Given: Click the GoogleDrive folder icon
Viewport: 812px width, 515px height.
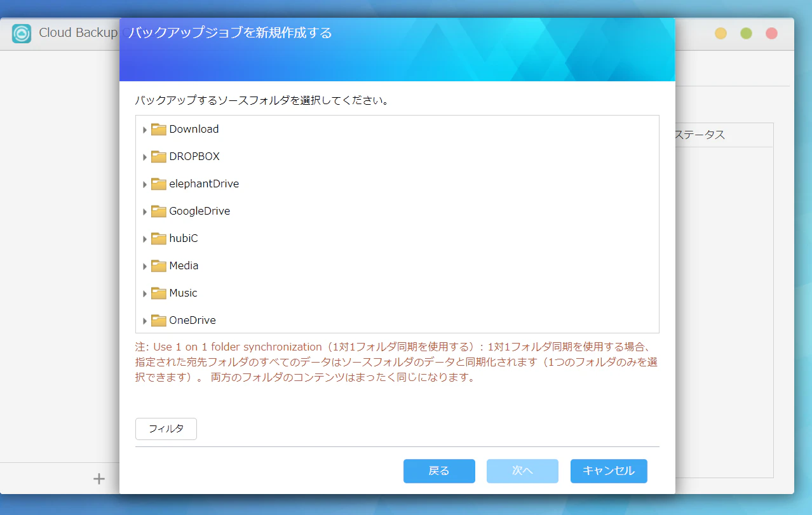Looking at the screenshot, I should 159,211.
